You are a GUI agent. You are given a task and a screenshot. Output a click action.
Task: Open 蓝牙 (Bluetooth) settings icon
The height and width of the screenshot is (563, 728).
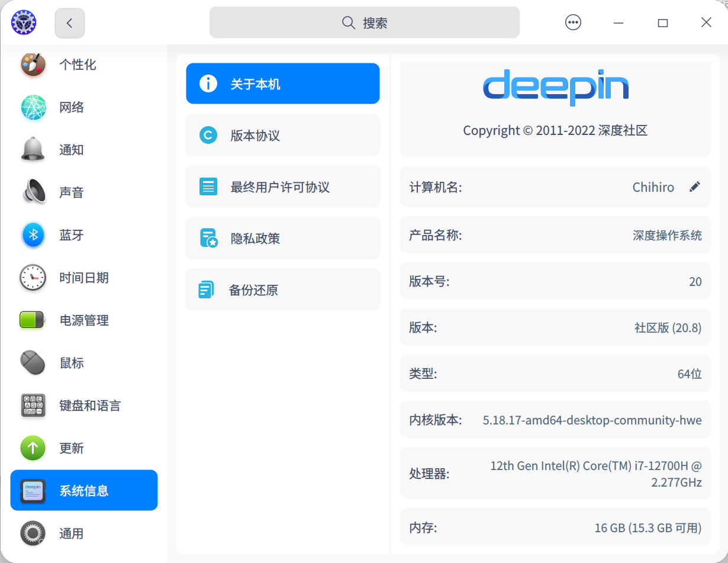pos(33,235)
